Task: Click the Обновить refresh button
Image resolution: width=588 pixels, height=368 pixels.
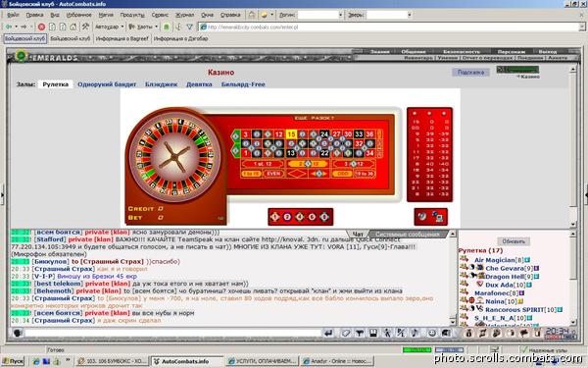Action: [514, 241]
